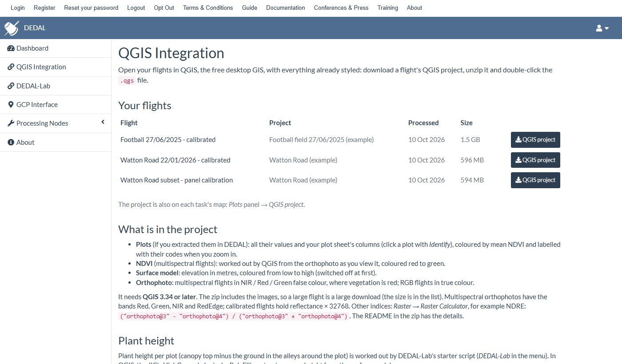Click the 1.5 GB size value

click(470, 140)
